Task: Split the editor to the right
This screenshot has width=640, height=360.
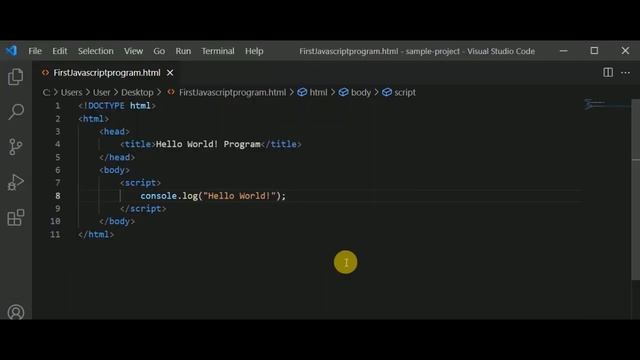Action: click(608, 73)
